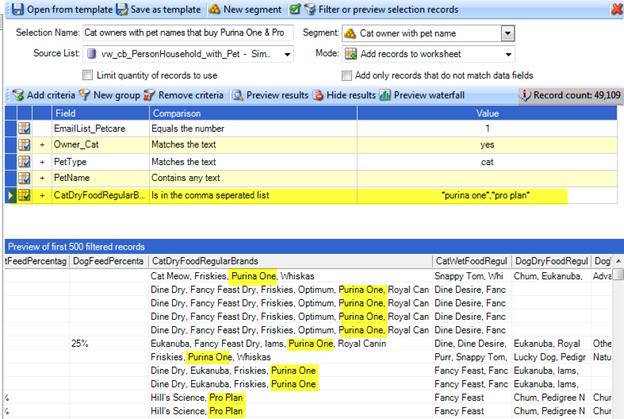This screenshot has height=419, width=624.
Task: Click the Source List database icon
Action: pos(92,54)
